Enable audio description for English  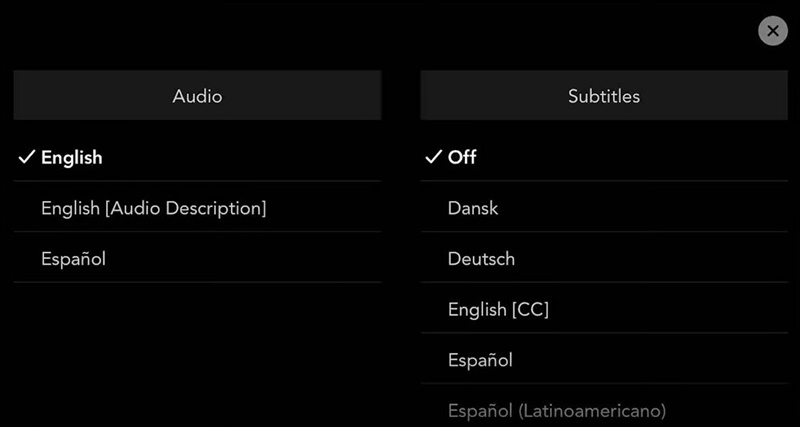coord(197,208)
